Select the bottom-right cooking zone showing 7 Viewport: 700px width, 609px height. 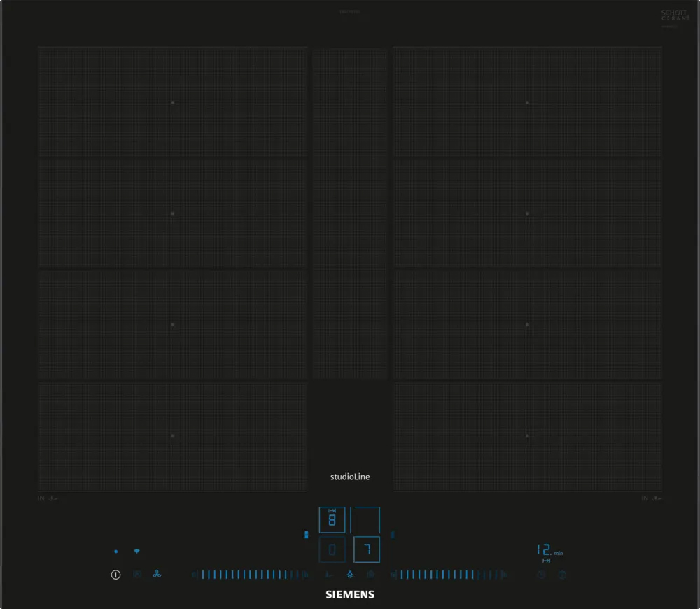[367, 549]
